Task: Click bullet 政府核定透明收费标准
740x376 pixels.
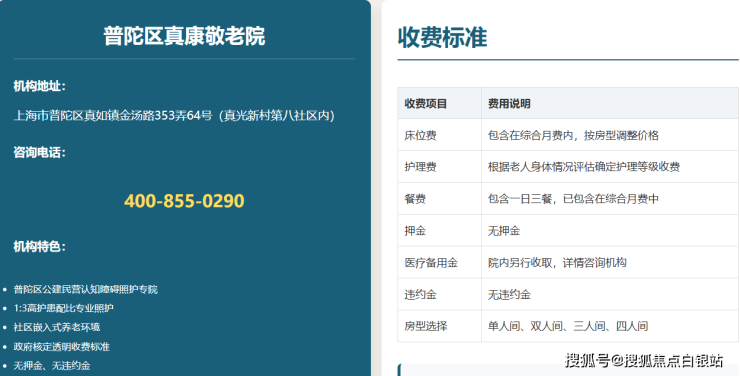Action: point(61,347)
